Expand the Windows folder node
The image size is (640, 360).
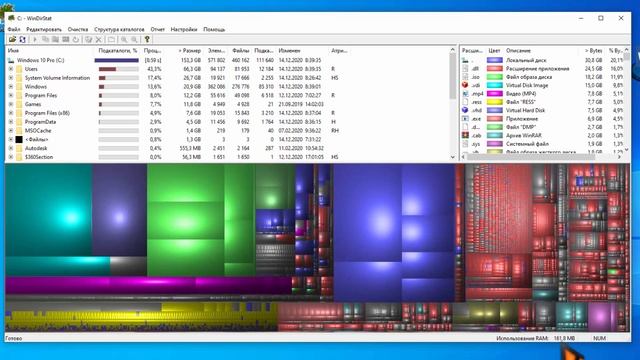[x=11, y=87]
